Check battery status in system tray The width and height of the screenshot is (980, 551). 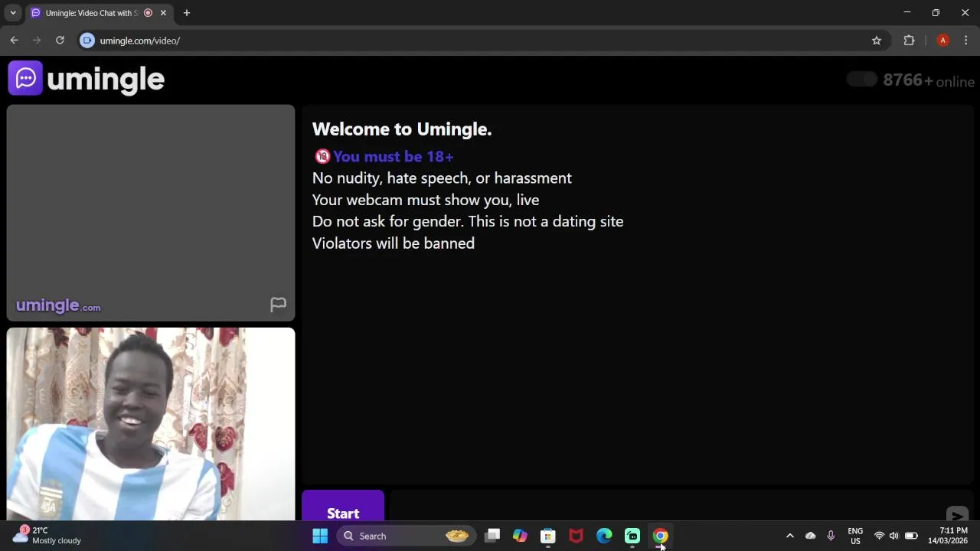pyautogui.click(x=911, y=536)
